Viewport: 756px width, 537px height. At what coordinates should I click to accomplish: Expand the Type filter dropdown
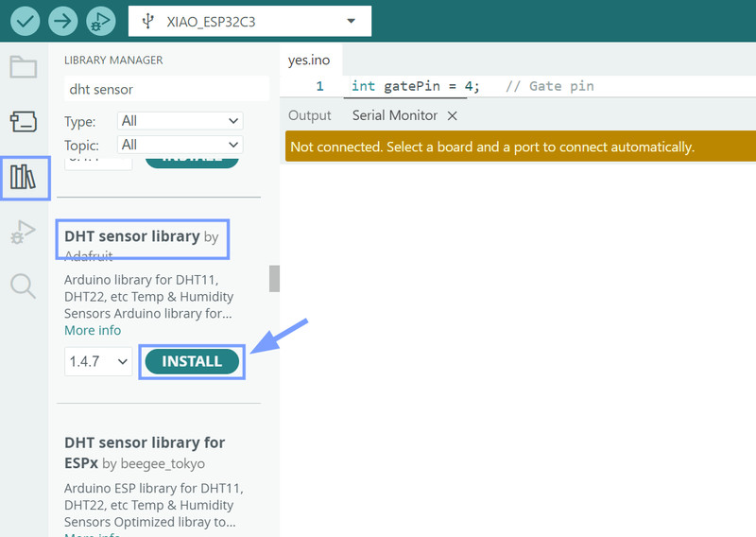point(180,121)
